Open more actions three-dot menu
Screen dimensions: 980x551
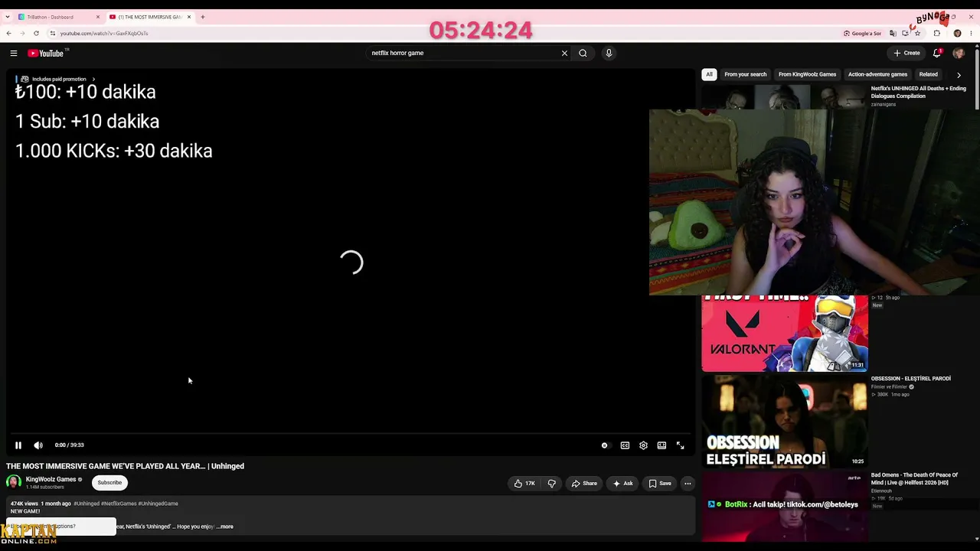click(x=688, y=483)
